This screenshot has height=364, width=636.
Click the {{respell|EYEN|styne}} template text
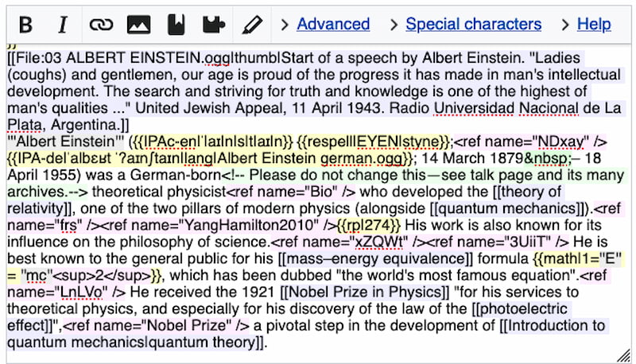click(x=374, y=141)
